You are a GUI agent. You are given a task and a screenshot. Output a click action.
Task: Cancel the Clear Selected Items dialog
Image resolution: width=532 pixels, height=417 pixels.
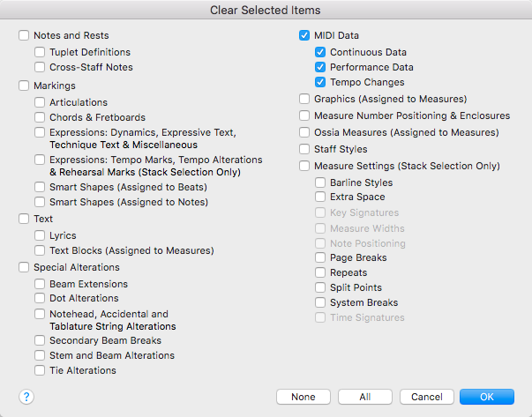(426, 397)
